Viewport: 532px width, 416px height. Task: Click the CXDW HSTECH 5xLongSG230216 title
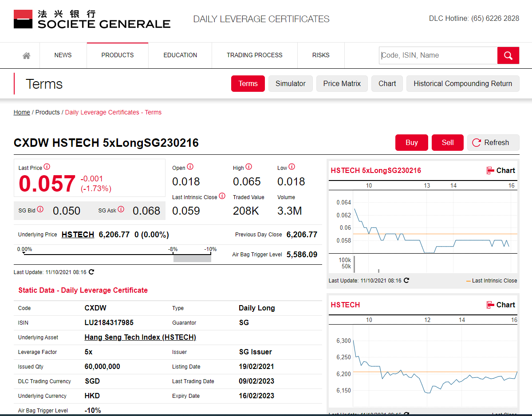pyautogui.click(x=106, y=143)
